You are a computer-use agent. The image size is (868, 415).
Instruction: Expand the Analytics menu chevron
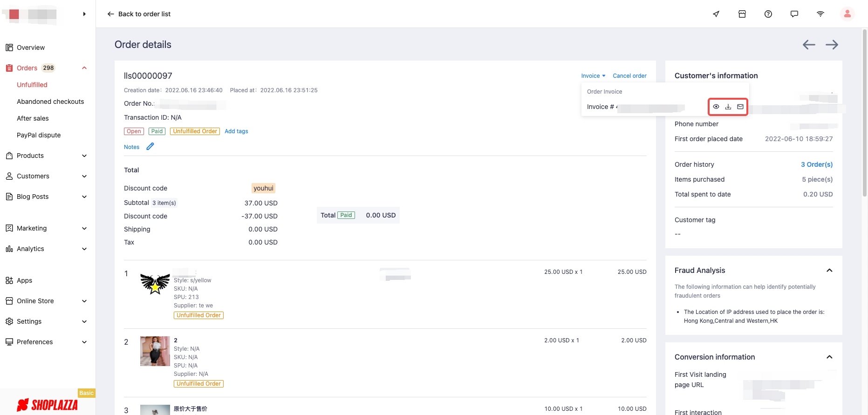pos(84,249)
